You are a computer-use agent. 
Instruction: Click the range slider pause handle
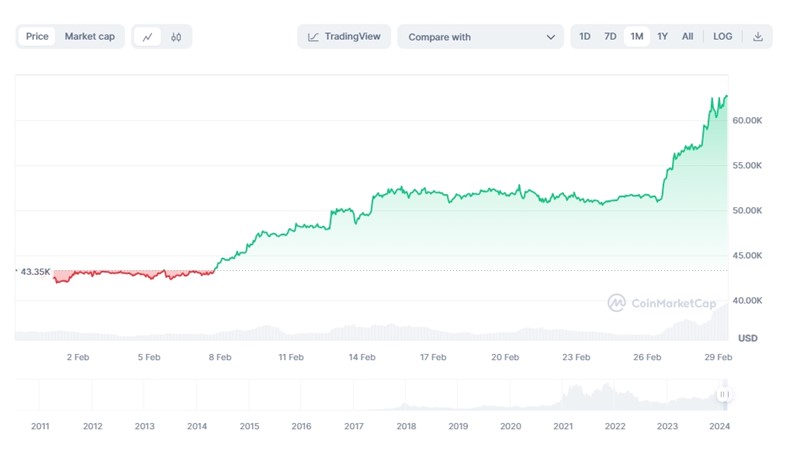point(724,395)
